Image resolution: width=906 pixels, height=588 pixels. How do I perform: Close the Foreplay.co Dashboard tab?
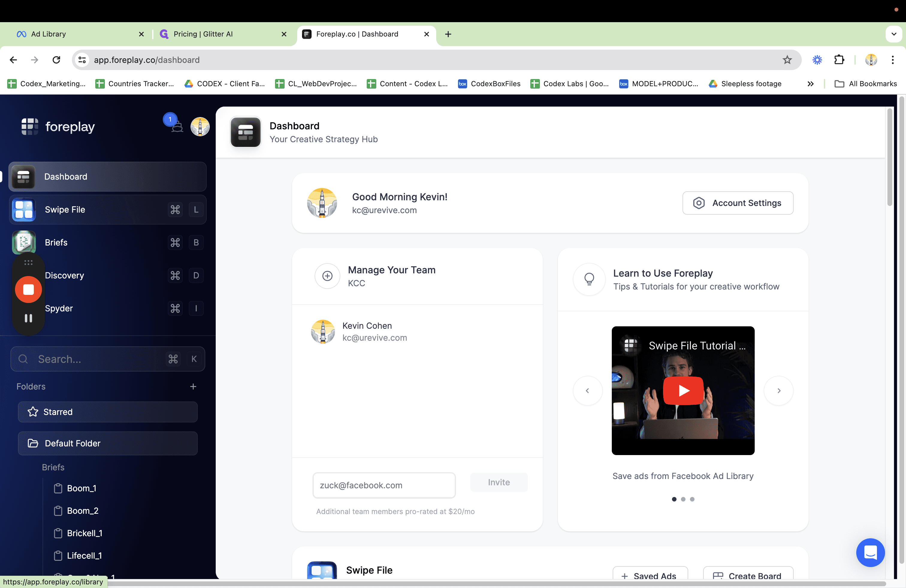[x=426, y=34]
